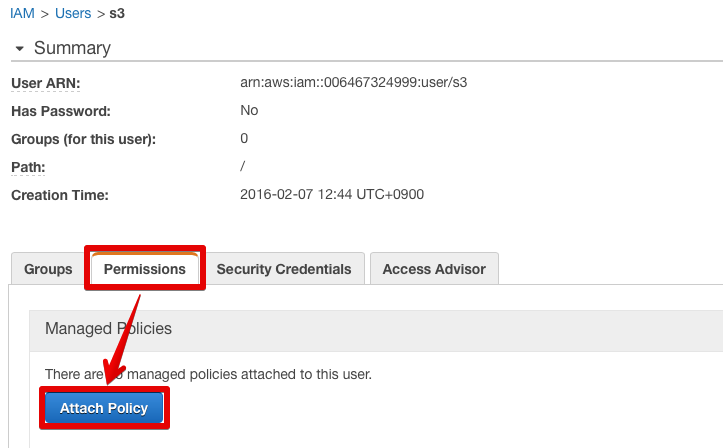Click the Has Password label
The image size is (723, 448).
click(x=61, y=112)
